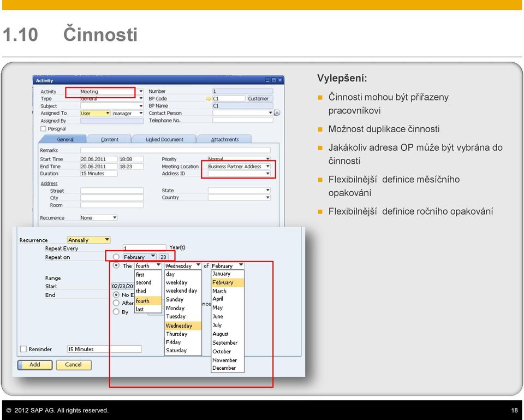Image resolution: width=524 pixels, height=420 pixels.
Task: Click the Start Time date field 20.06.2011
Action: click(99, 159)
